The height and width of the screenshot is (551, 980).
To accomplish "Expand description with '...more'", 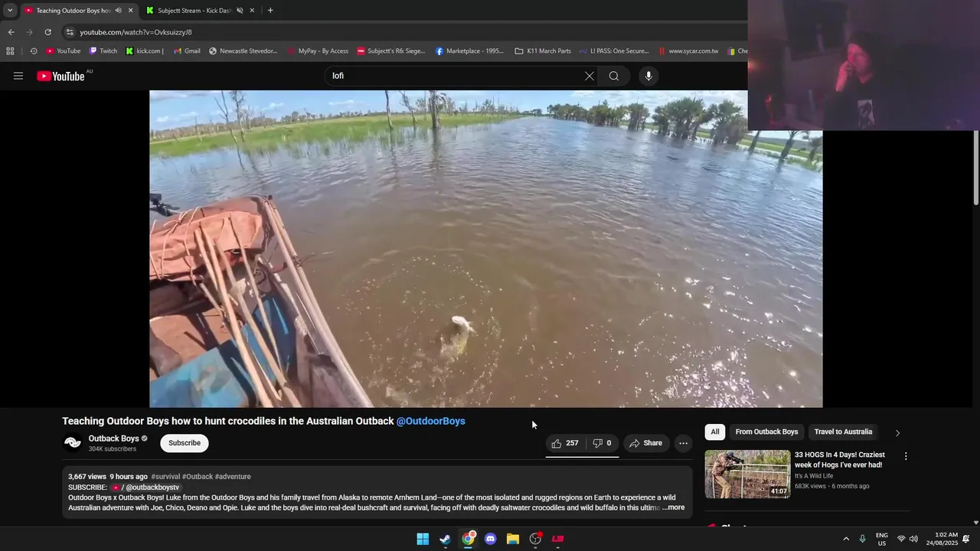I will click(674, 507).
